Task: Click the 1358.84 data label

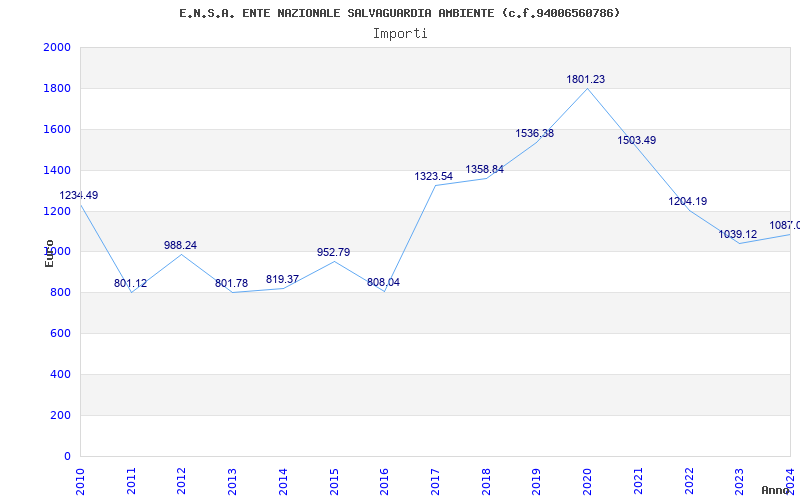Action: pos(484,169)
